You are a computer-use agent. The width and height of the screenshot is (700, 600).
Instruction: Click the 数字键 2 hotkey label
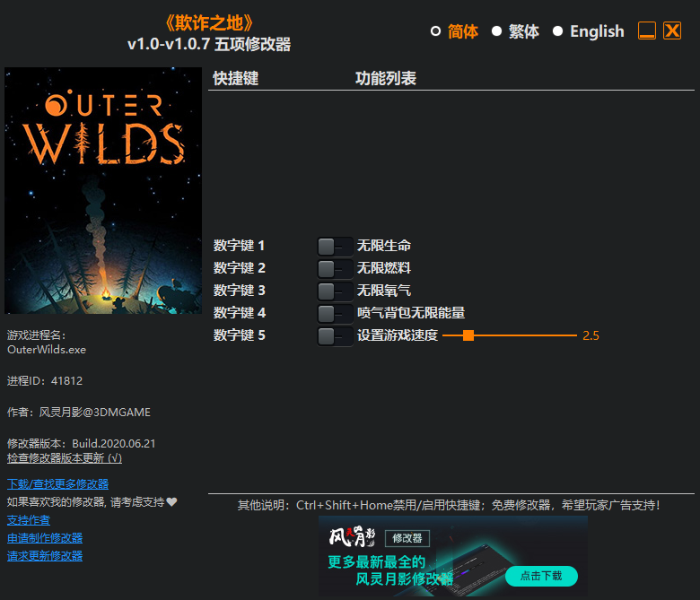[239, 268]
